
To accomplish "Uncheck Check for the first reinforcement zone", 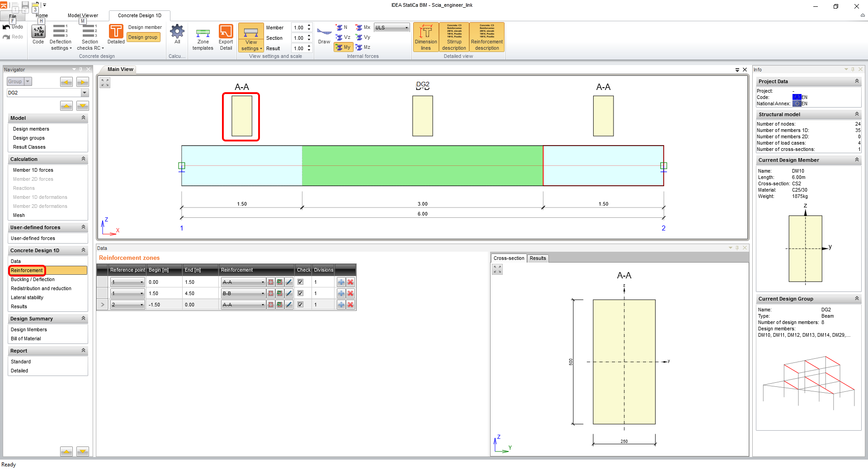I will point(300,282).
